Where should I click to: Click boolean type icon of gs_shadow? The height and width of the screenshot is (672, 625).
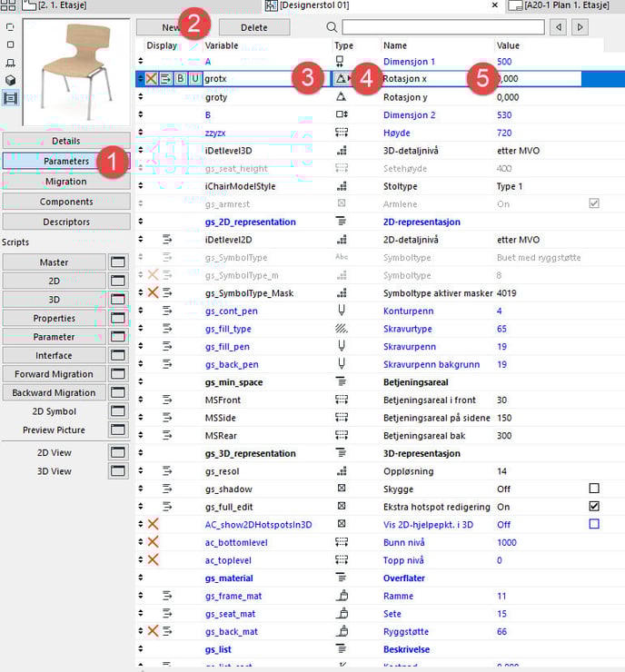[342, 489]
